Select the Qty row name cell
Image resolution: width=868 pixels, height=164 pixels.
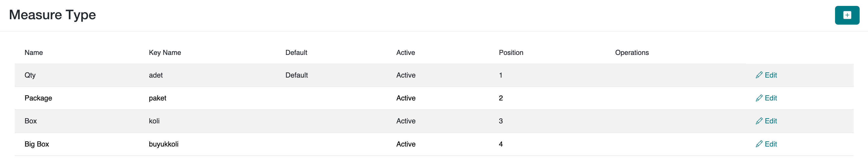(30, 75)
